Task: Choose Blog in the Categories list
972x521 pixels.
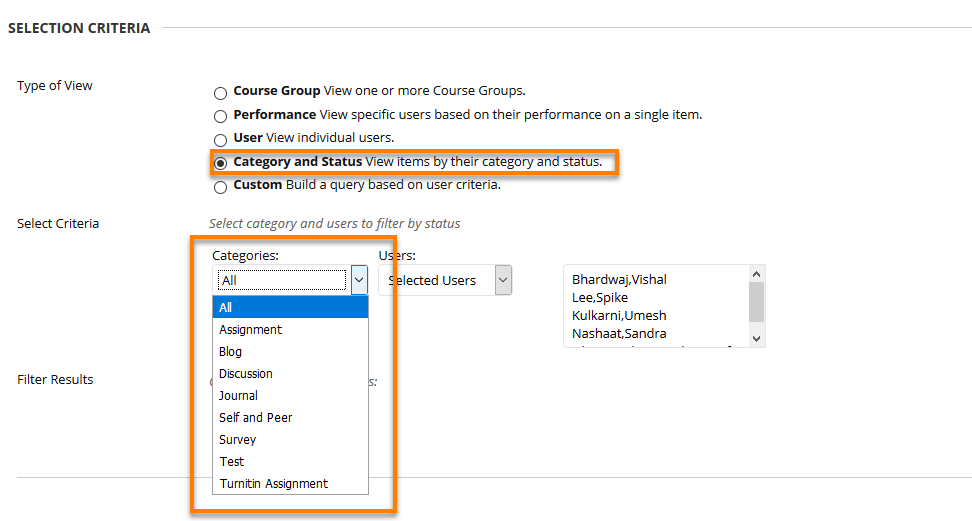Action: [x=290, y=352]
